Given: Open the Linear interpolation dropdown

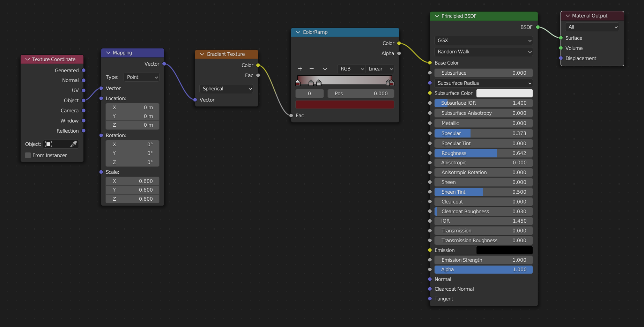Looking at the screenshot, I should point(380,69).
